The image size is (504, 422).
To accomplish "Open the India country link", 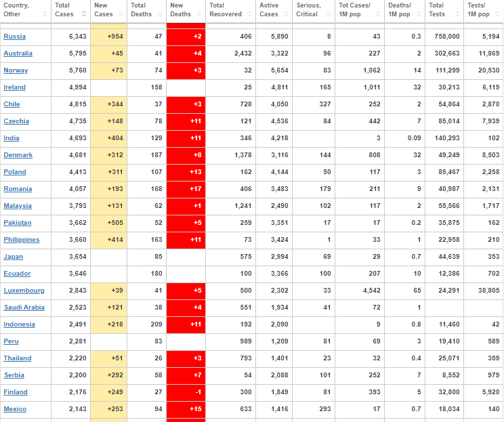I will [12, 138].
